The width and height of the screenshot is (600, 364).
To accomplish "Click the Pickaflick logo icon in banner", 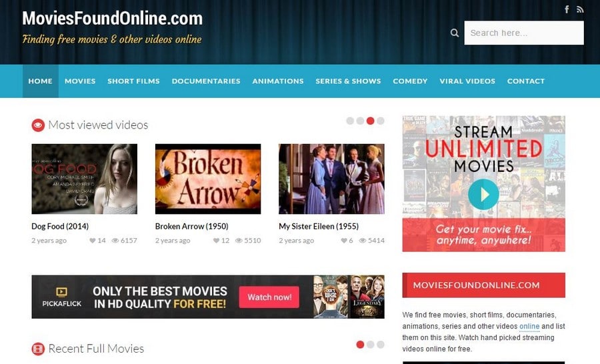I will click(61, 292).
